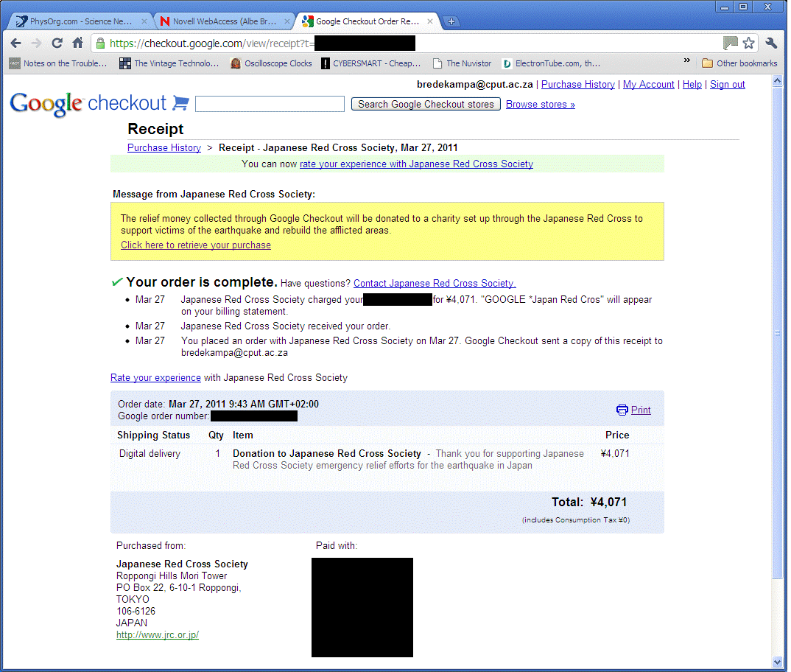Click the Purchase History link in header
Screen dimensions: 791x672
578,84
